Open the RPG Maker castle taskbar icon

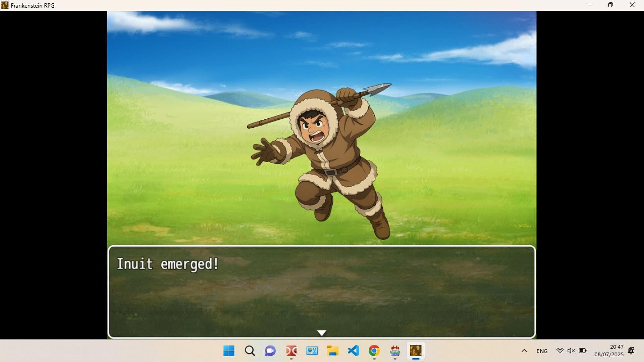point(395,351)
